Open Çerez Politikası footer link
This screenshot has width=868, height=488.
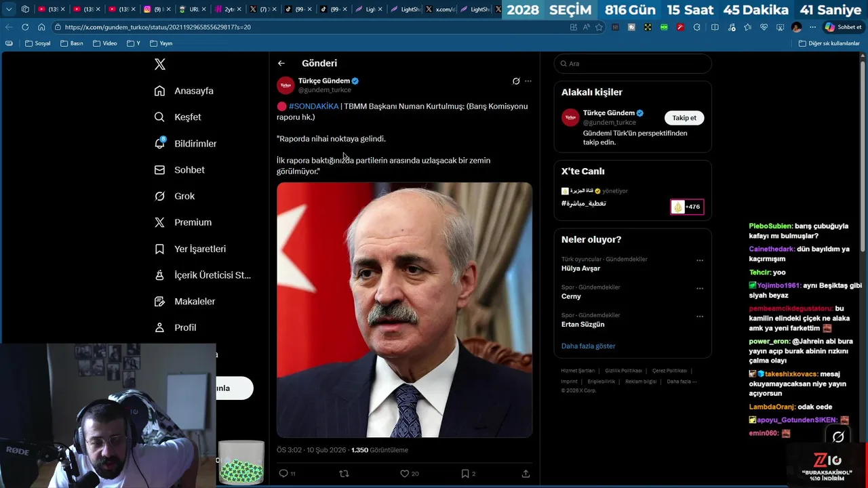[x=669, y=371]
